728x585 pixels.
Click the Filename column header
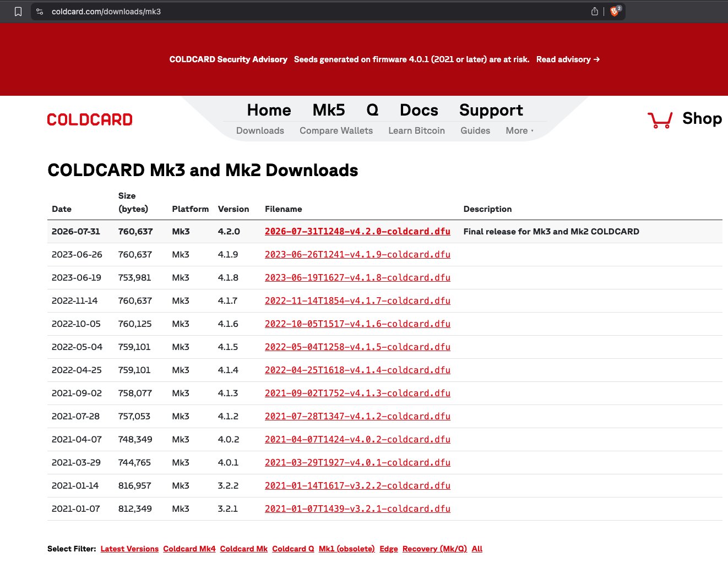click(x=283, y=209)
